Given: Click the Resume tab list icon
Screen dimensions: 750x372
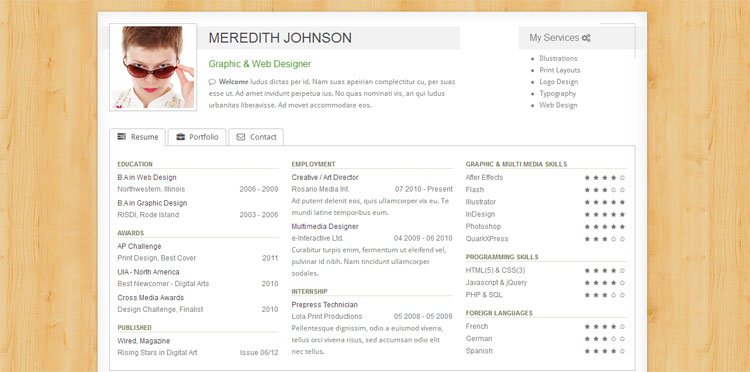Looking at the screenshot, I should pos(121,137).
